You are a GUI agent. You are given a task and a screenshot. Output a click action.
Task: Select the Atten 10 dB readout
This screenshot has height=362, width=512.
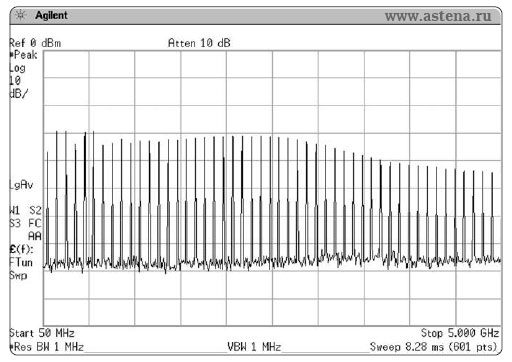coord(199,43)
